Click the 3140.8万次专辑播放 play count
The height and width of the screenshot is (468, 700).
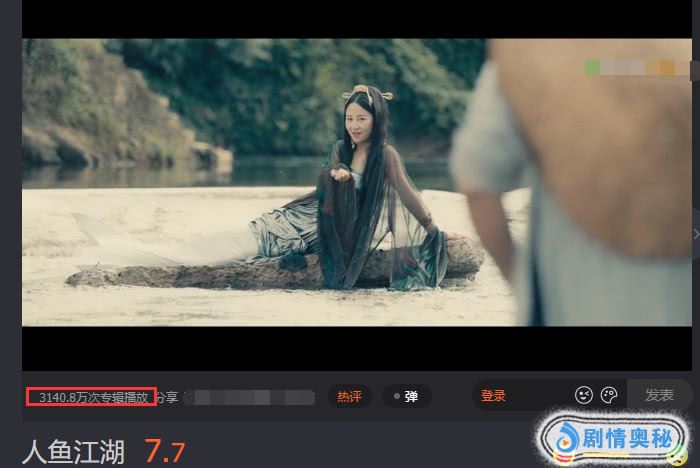(x=92, y=397)
